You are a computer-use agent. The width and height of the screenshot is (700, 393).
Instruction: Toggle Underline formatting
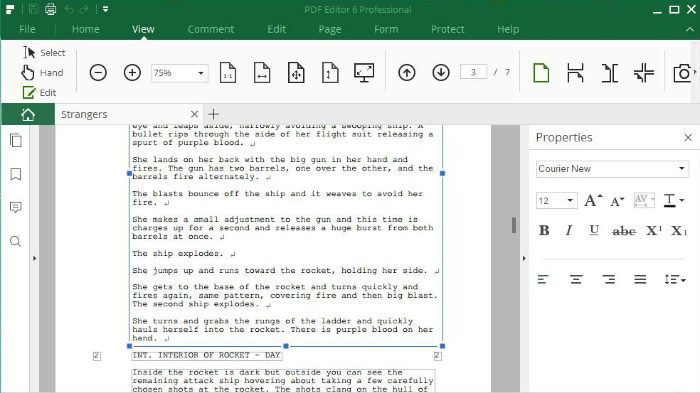coord(594,230)
